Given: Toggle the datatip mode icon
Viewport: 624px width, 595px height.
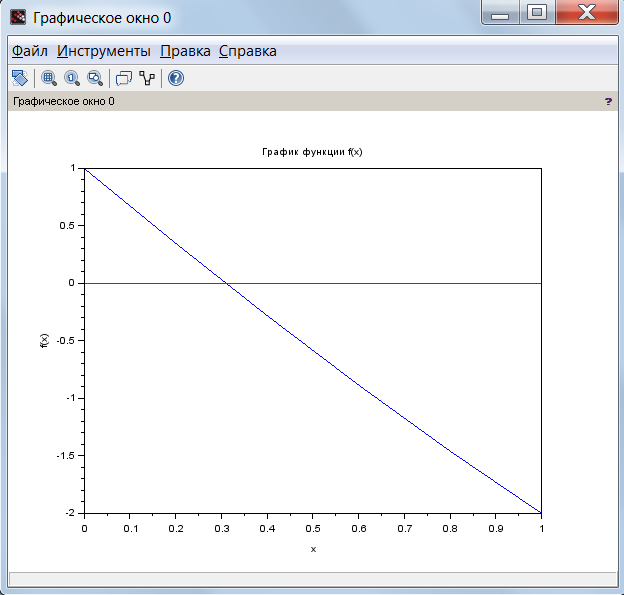Looking at the screenshot, I should click(x=124, y=78).
